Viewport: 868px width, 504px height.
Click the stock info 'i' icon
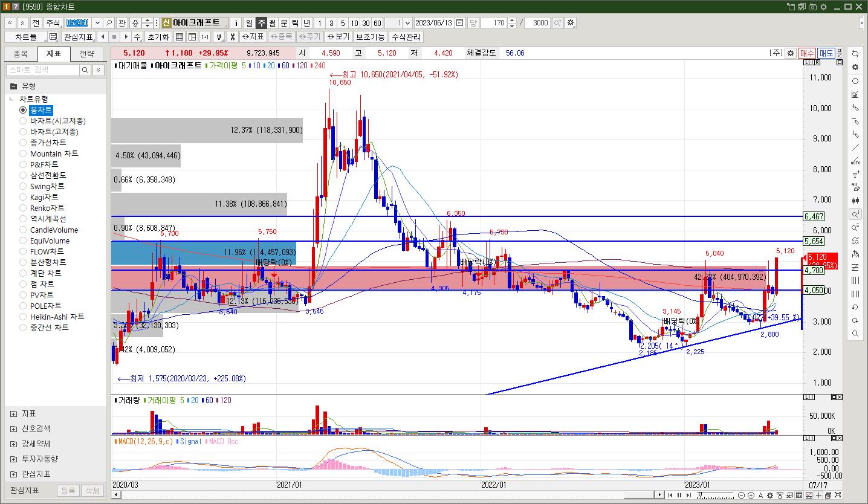pos(236,22)
